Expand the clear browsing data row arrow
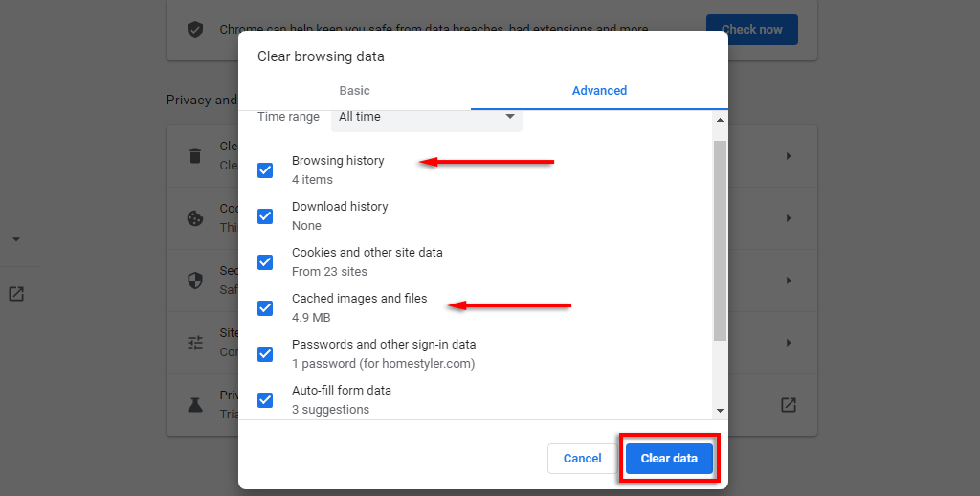The image size is (980, 496). (789, 156)
